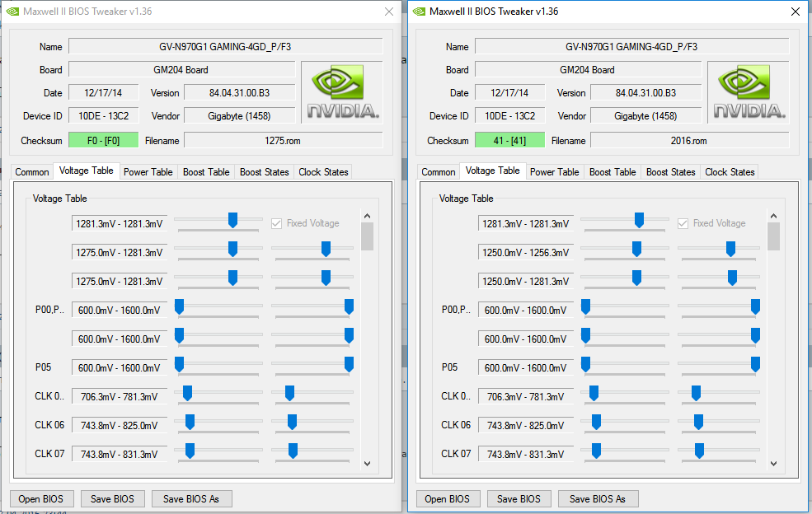The width and height of the screenshot is (812, 514).
Task: Click the 1250.0mV - 1256.3mV max slider in the right window
Action: [x=730, y=250]
